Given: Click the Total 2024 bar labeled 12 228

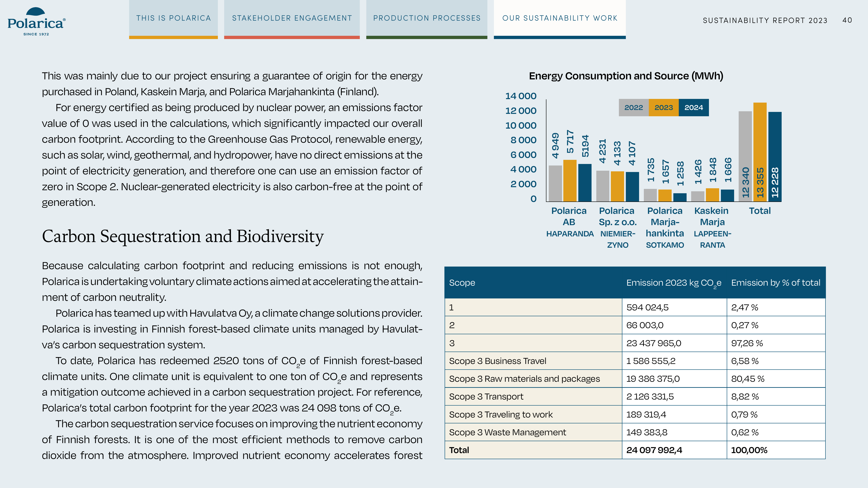Looking at the screenshot, I should (775, 157).
